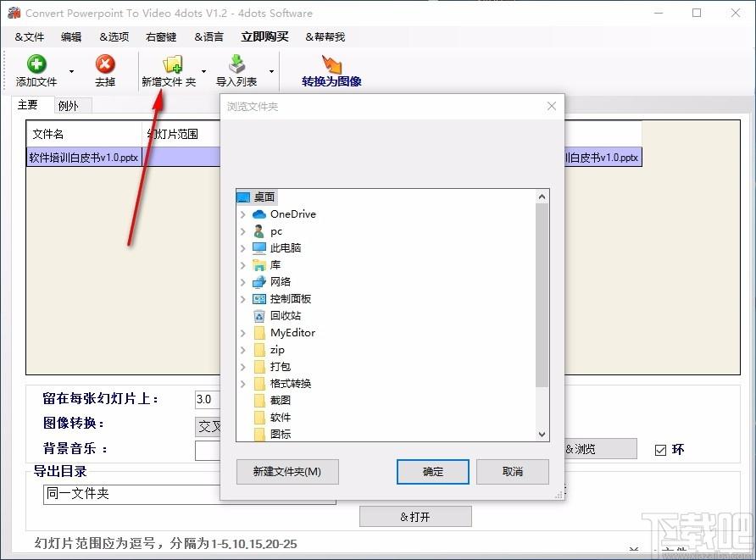Open the 立即购买 menu
Viewport: 756px width, 560px height.
tap(264, 37)
